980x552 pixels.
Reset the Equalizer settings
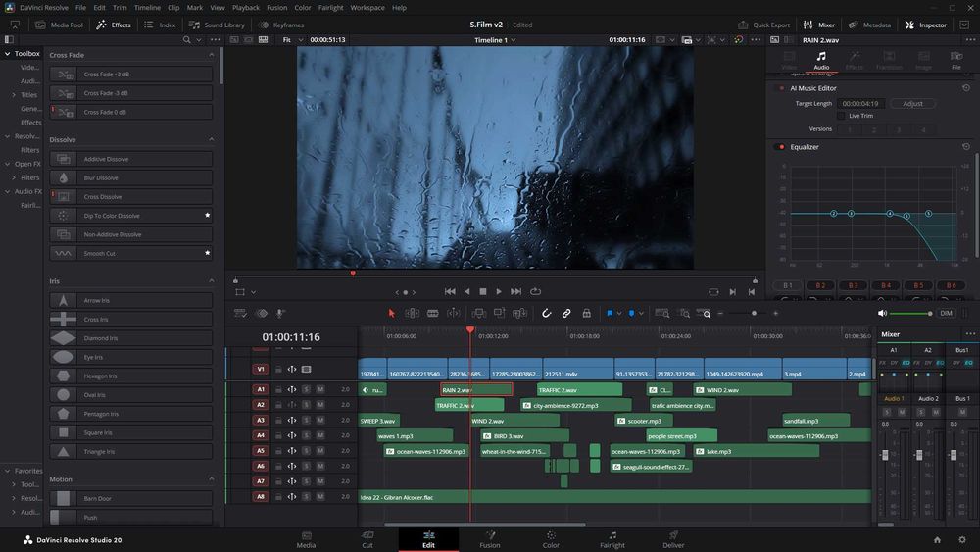click(966, 147)
